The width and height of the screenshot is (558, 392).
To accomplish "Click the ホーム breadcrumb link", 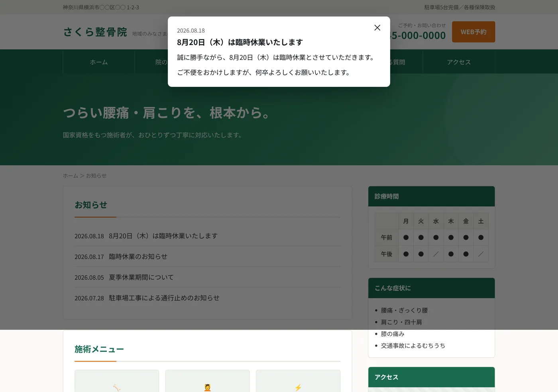I will [x=71, y=176].
